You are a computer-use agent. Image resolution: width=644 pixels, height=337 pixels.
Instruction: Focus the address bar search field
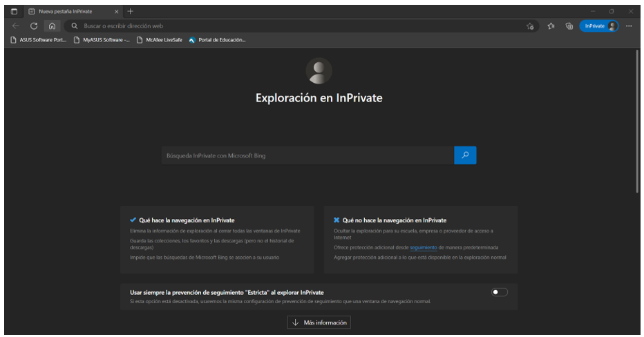click(302, 26)
